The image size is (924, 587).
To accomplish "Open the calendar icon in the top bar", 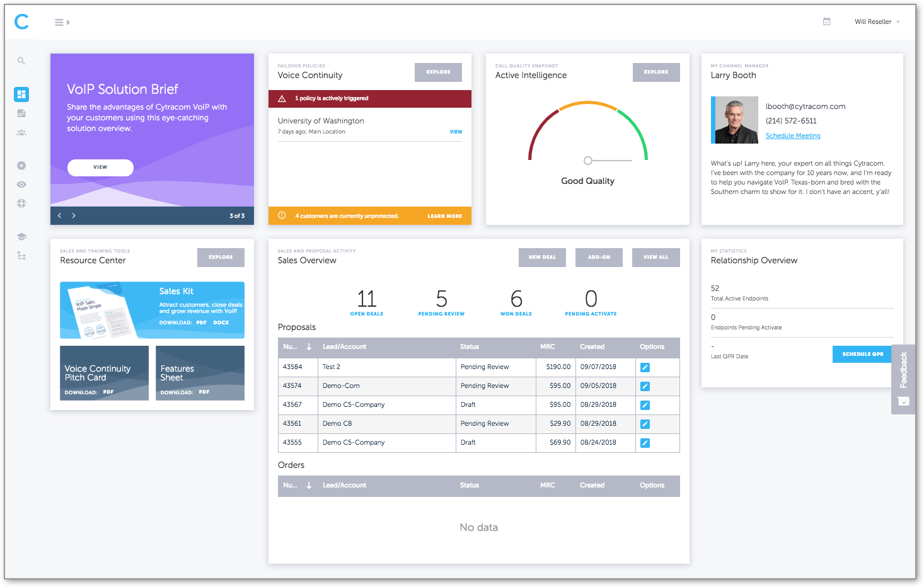I will tap(827, 21).
